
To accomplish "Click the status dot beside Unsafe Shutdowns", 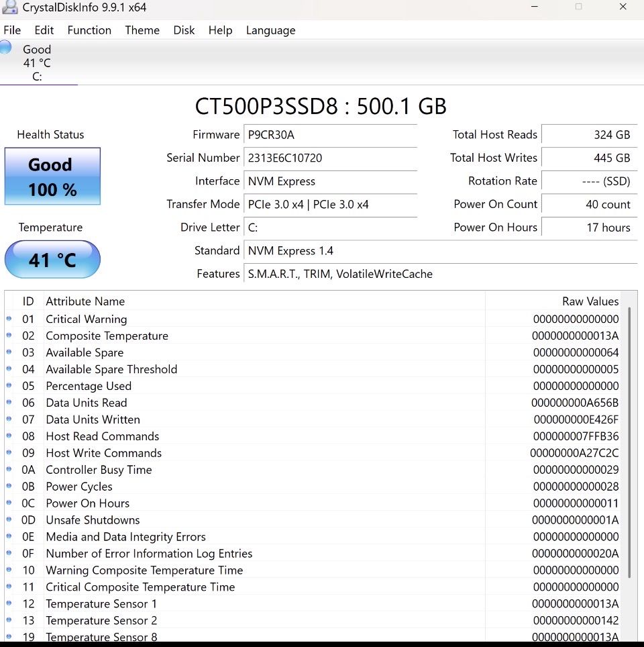I will point(9,519).
